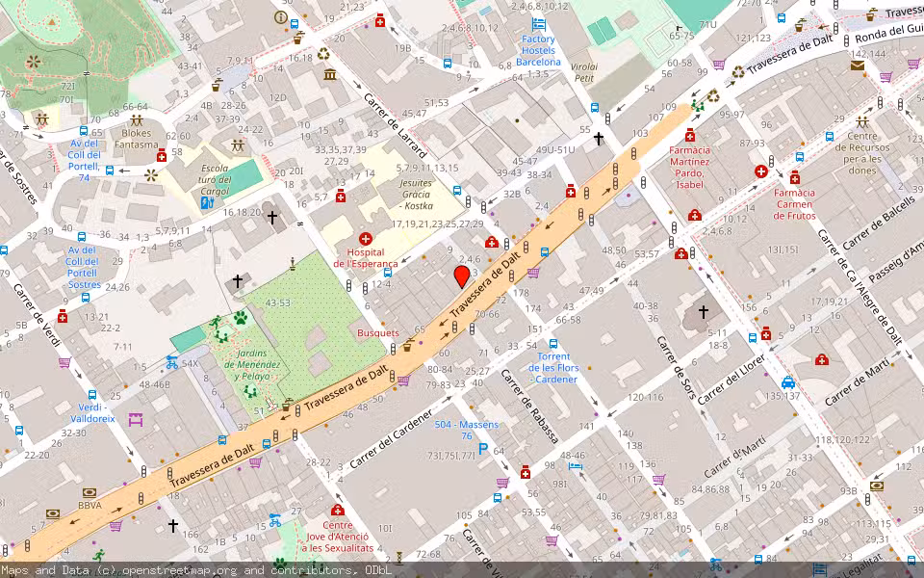
Task: Click the Carrer de Ca l'Alegre de Dalt label
Action: click(860, 286)
